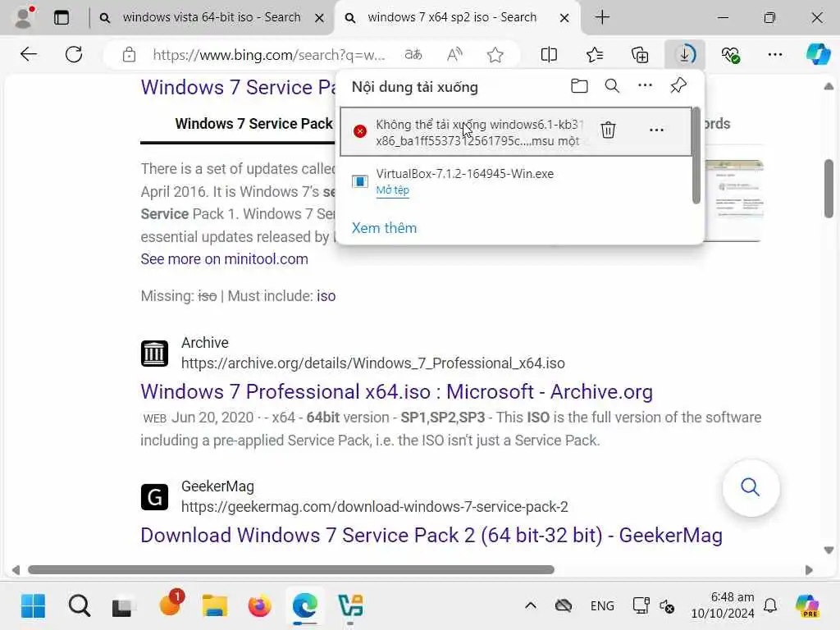840x630 pixels.
Task: Open the archive.org URL line
Action: point(373,363)
